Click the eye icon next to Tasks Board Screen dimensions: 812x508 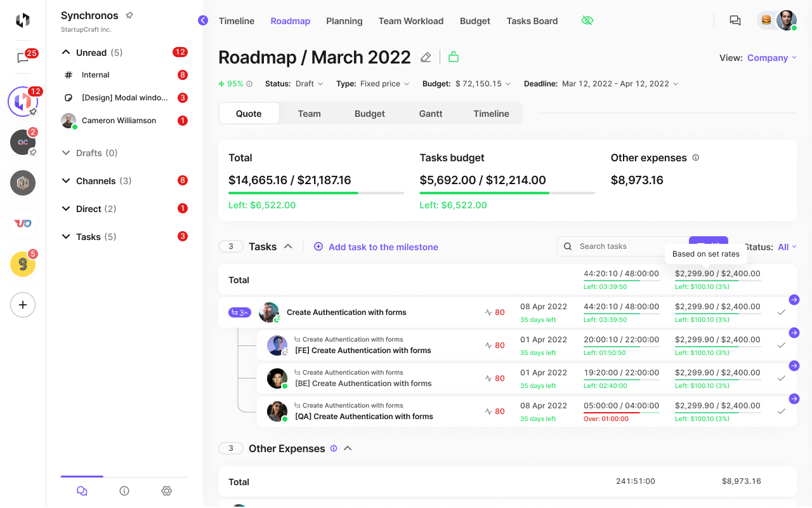tap(587, 20)
